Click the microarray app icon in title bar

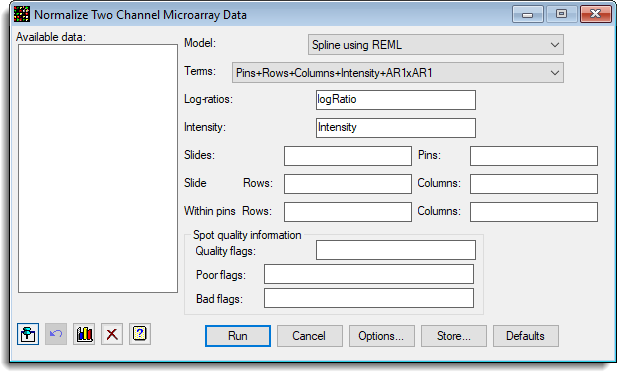click(22, 15)
